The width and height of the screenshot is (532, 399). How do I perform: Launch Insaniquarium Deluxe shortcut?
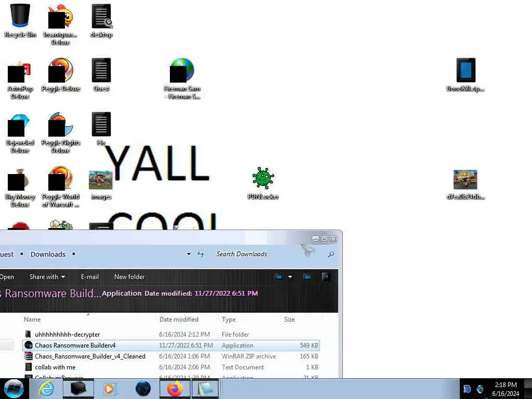(x=60, y=24)
